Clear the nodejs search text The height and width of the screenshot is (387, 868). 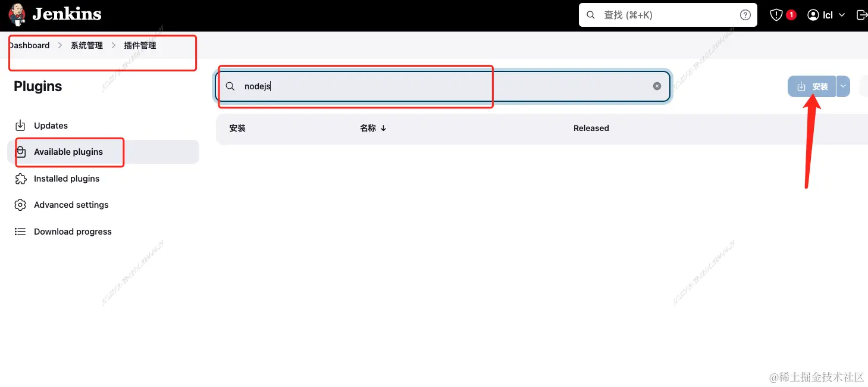click(657, 86)
